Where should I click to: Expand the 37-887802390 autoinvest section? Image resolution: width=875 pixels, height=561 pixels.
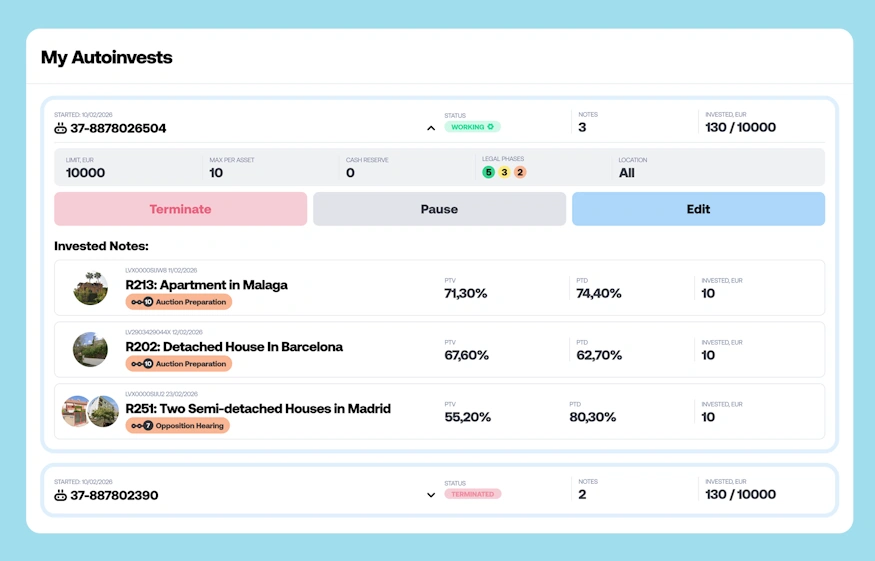click(x=431, y=495)
